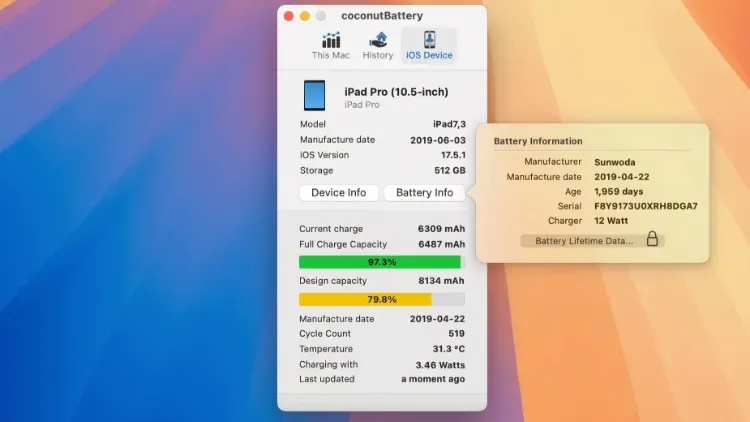Open Battery Lifetime Data

584,241
